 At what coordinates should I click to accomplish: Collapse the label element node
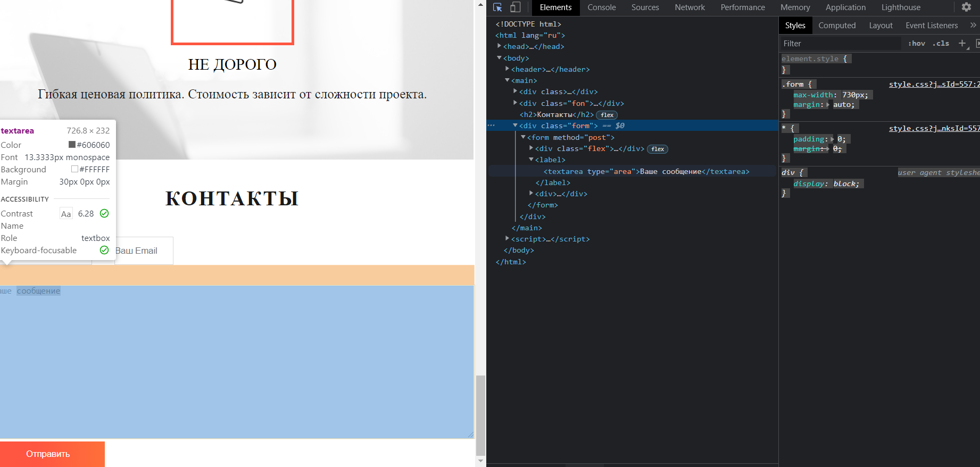531,160
